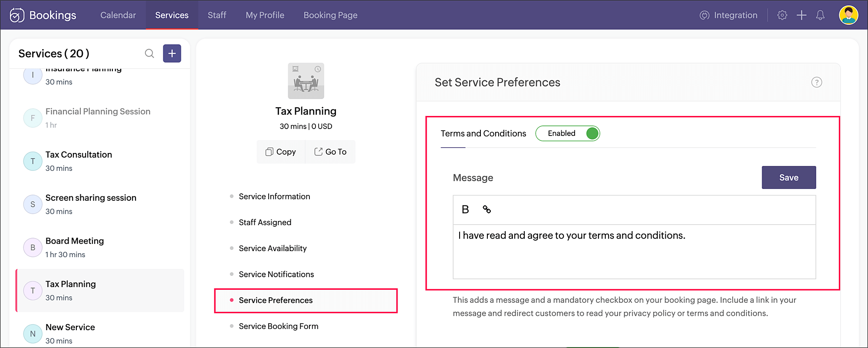Click the Services (20) heading
The width and height of the screenshot is (868, 348).
[x=54, y=53]
